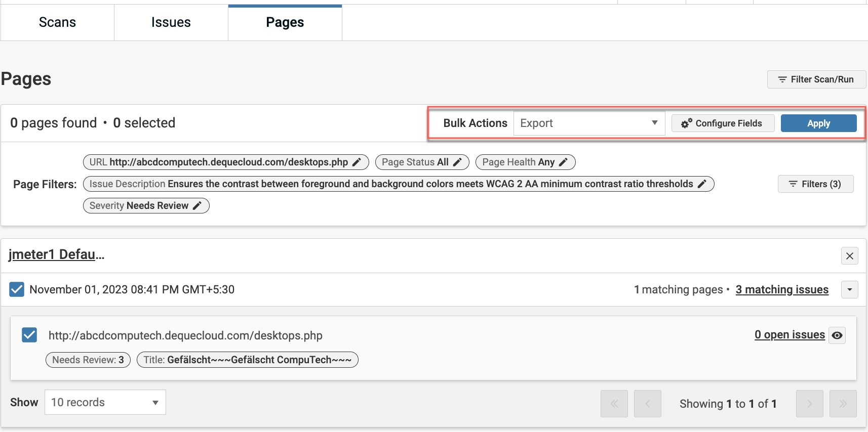Screen dimensions: 868x432
Task: Jump to the last results page
Action: pos(843,404)
